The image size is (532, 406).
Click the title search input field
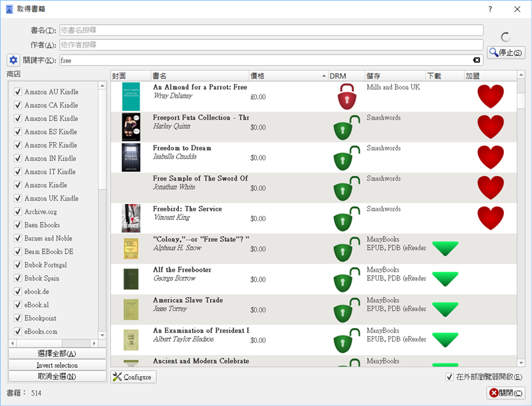(271, 30)
